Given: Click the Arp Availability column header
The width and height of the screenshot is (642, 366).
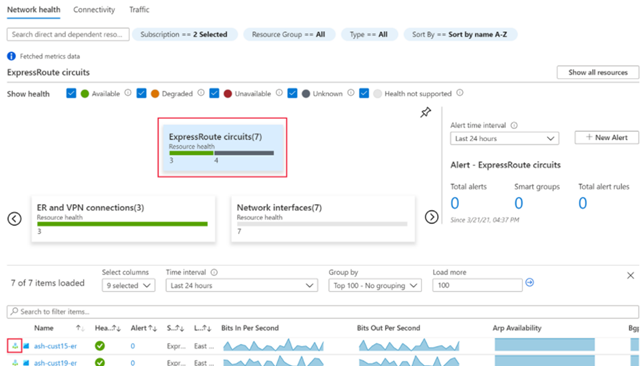Looking at the screenshot, I should click(517, 328).
